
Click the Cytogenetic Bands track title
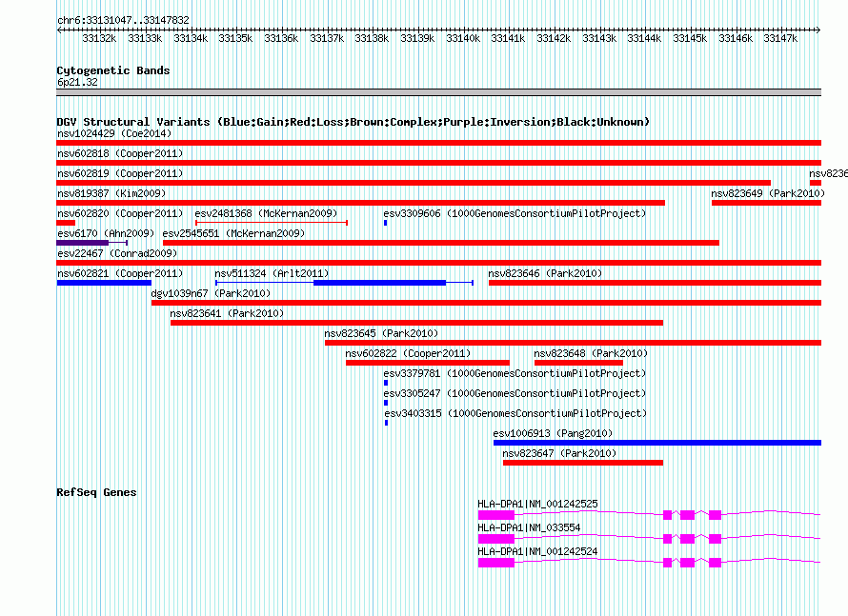coord(113,70)
